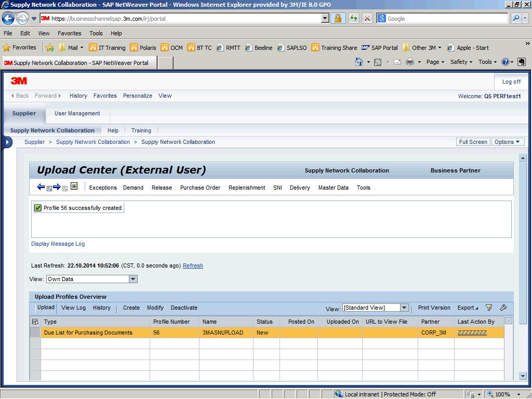Click the red stop loading icon
532x399 pixels.
click(367, 18)
